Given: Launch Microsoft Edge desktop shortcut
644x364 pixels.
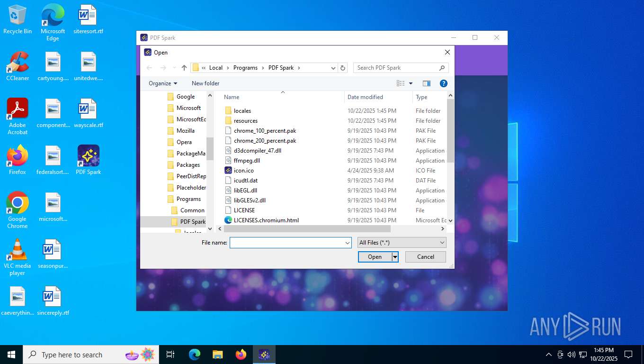Looking at the screenshot, I should (x=53, y=22).
